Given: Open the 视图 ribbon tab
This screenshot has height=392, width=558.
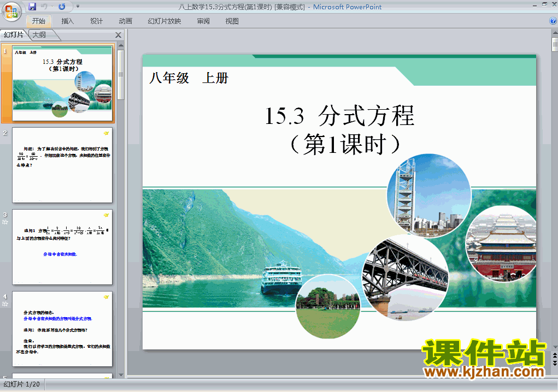Looking at the screenshot, I should pos(232,21).
